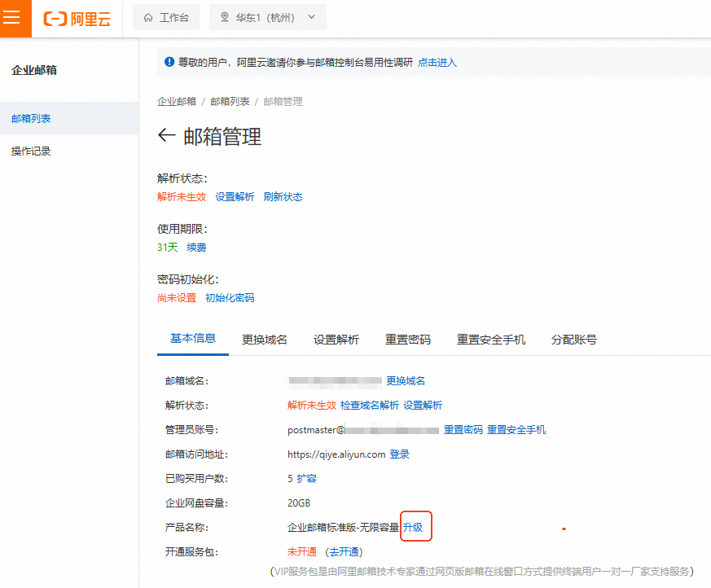Click 点击进入 survey link
The image size is (711, 588).
[x=437, y=62]
